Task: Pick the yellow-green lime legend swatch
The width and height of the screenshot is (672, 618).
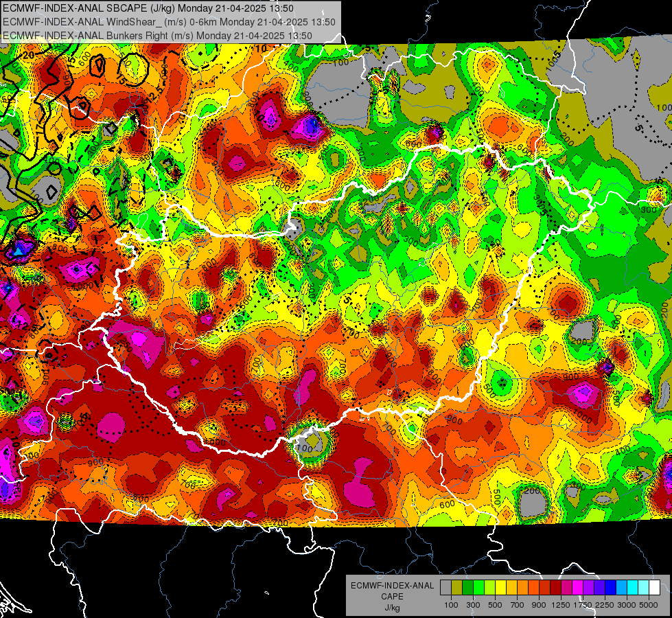Action: (x=490, y=588)
